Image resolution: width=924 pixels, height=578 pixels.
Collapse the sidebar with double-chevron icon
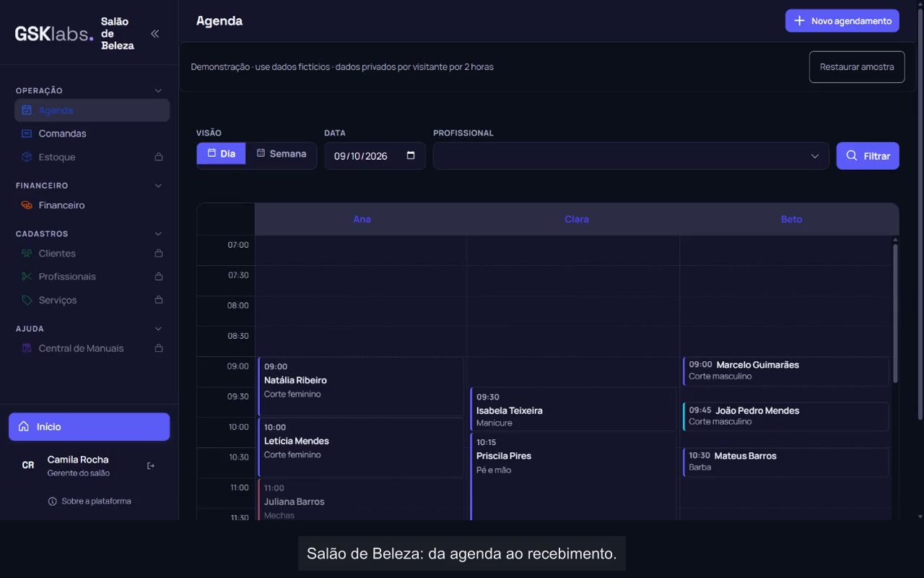pyautogui.click(x=154, y=33)
